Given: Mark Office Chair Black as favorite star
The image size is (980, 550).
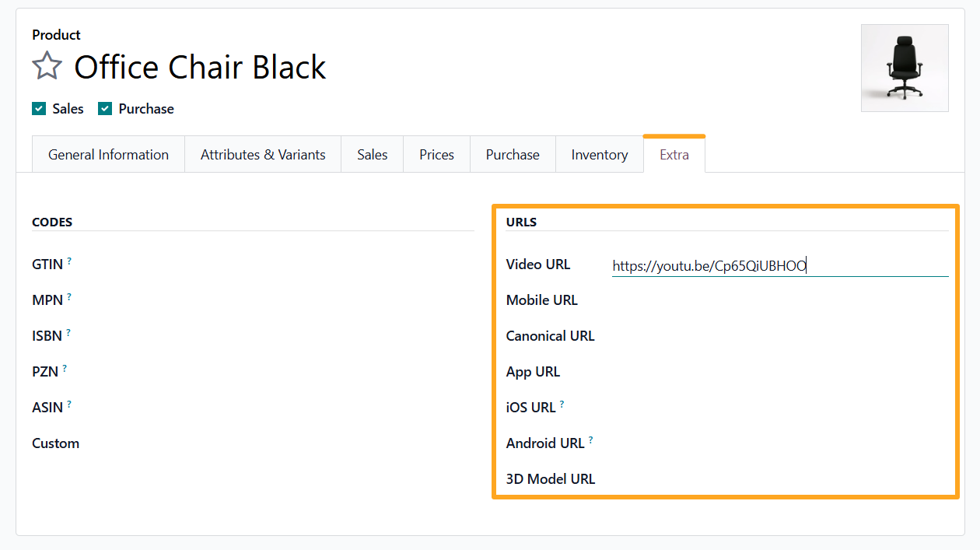Looking at the screenshot, I should [47, 66].
